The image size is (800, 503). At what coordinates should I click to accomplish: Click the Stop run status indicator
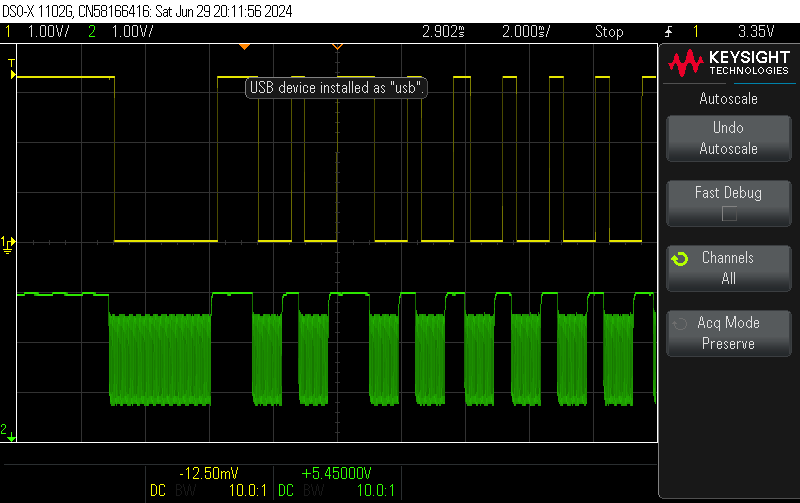(609, 32)
